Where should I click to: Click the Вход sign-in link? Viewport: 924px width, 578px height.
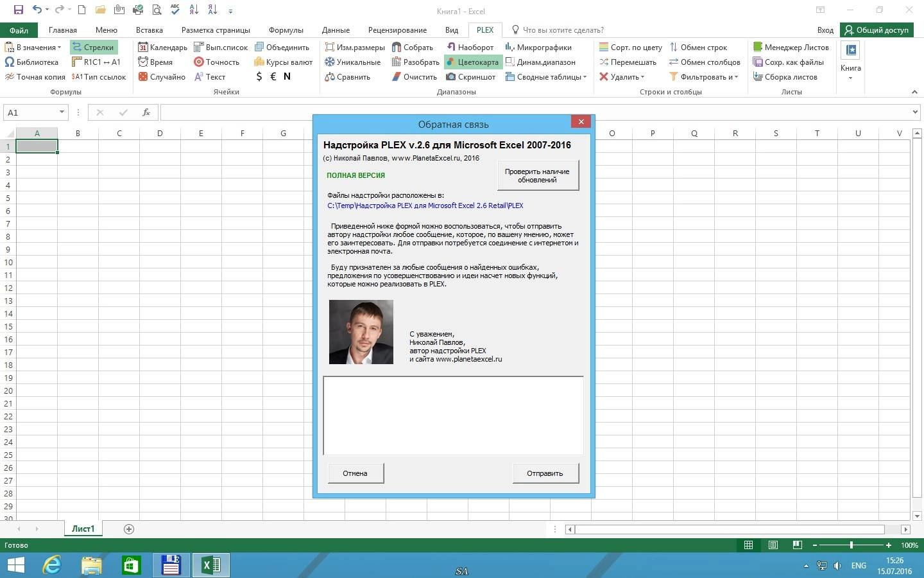(x=826, y=30)
